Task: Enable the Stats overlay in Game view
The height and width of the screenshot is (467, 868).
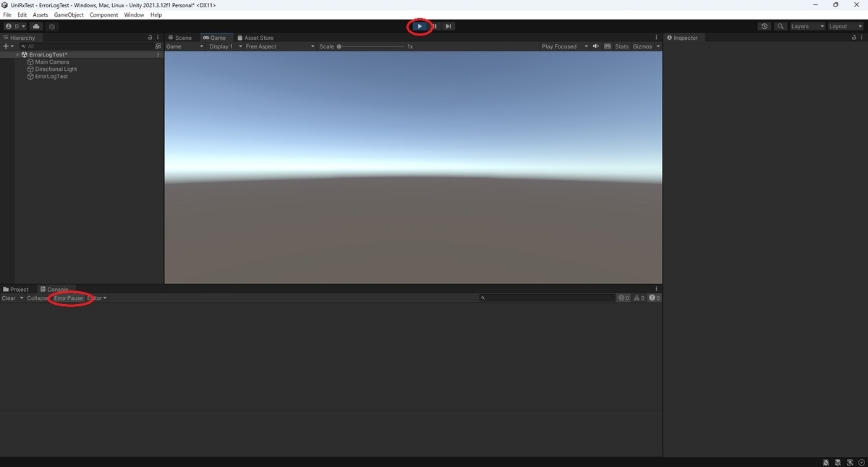Action: pyautogui.click(x=621, y=46)
